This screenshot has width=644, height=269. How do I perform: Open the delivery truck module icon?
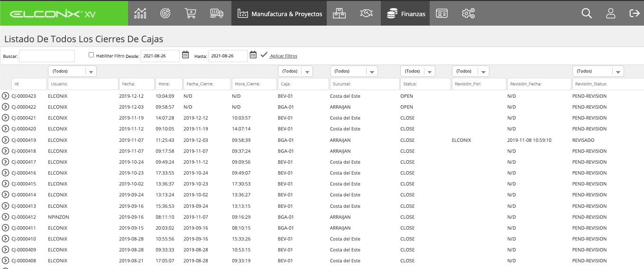(x=217, y=13)
